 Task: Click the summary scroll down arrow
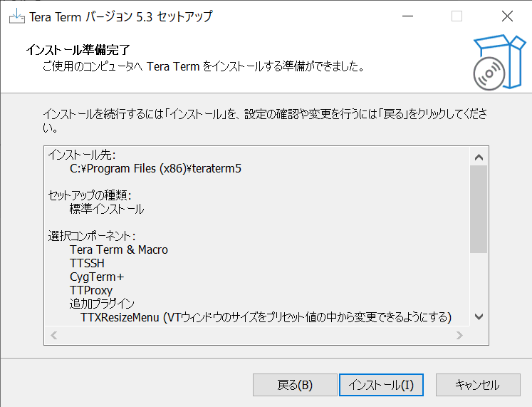tap(479, 316)
